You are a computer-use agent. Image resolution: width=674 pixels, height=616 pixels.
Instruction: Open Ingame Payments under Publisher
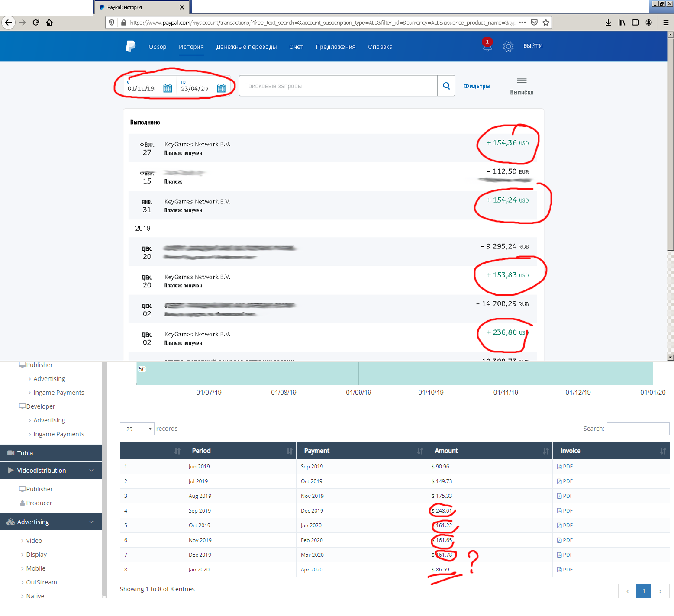pyautogui.click(x=58, y=393)
